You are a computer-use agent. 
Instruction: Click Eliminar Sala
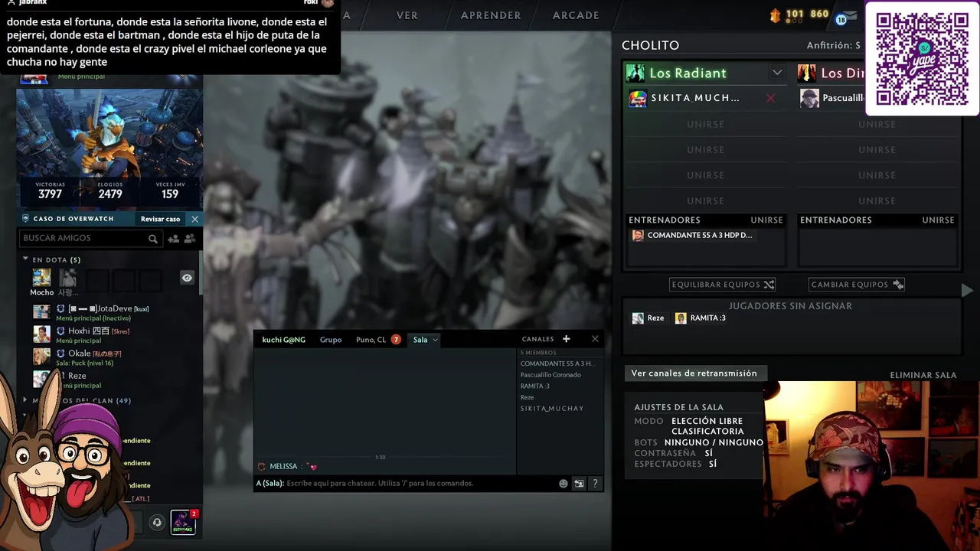pos(923,375)
